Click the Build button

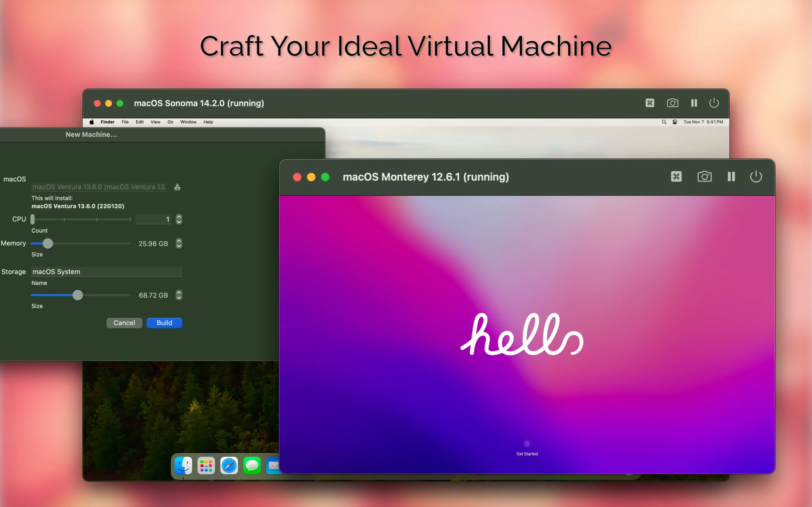(x=164, y=323)
